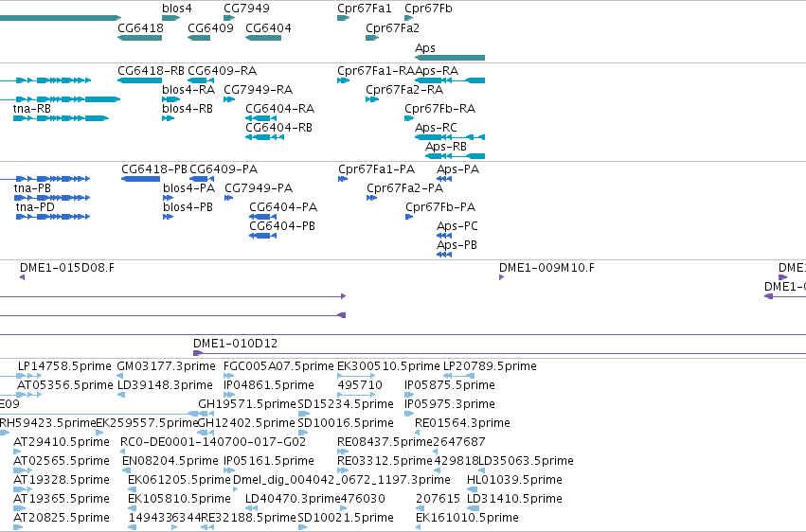Image resolution: width=806 pixels, height=532 pixels.
Task: Click EST GM03177.3prime
Action: pos(166,366)
